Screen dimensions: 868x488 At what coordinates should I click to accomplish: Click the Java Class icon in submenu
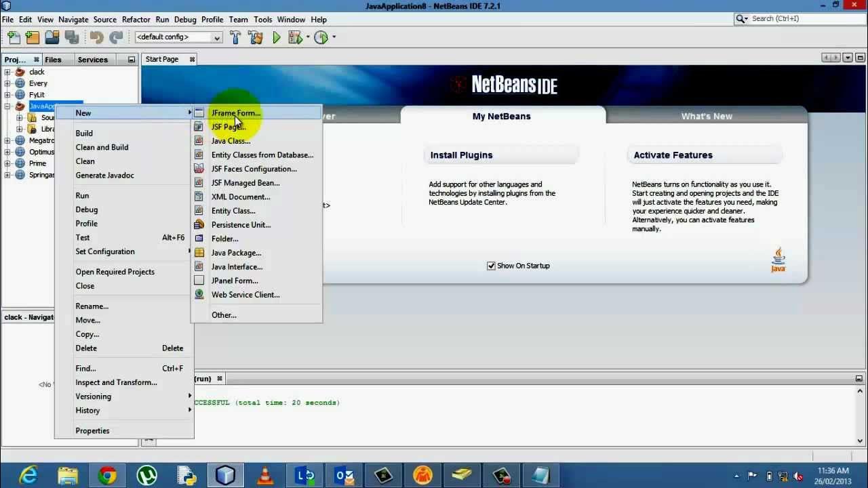click(x=199, y=141)
